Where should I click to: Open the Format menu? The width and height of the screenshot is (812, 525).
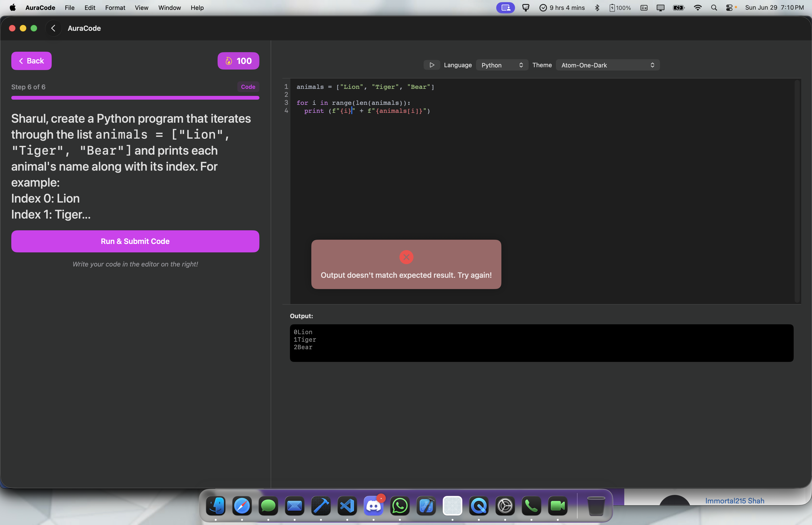coord(115,8)
